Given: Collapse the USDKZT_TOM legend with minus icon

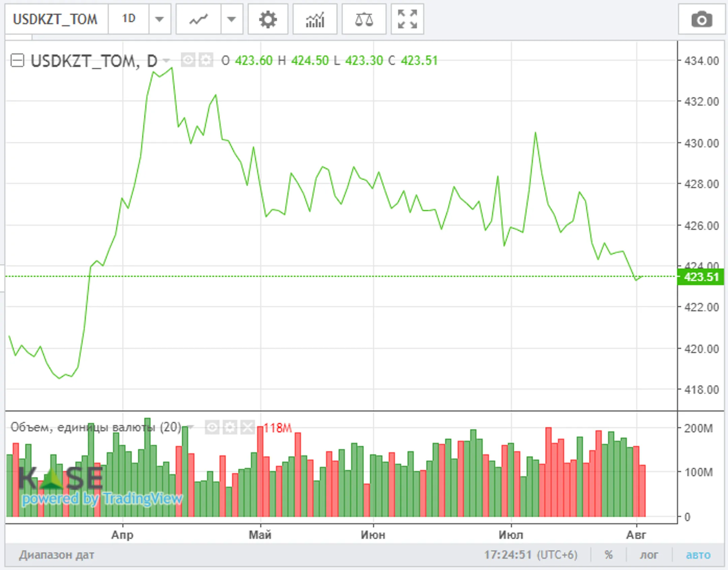Looking at the screenshot, I should pyautogui.click(x=17, y=61).
